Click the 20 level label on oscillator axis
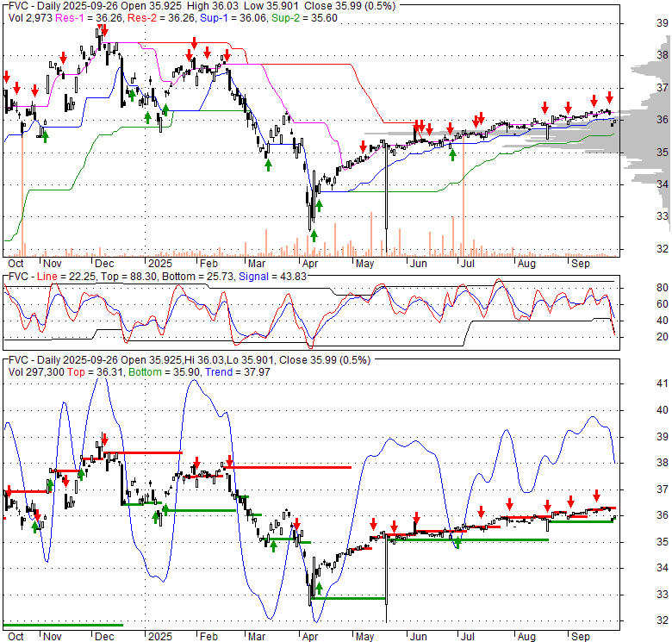This screenshot has width=672, height=642. tap(663, 337)
